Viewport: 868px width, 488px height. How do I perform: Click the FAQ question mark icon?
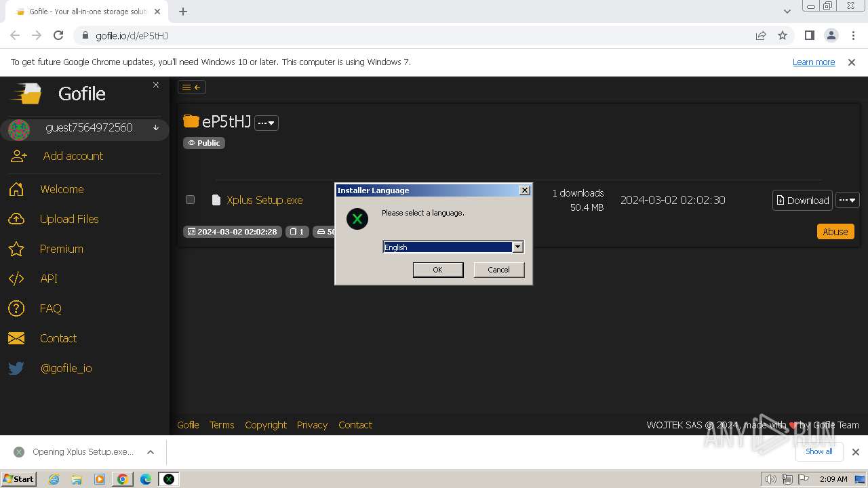[16, 308]
